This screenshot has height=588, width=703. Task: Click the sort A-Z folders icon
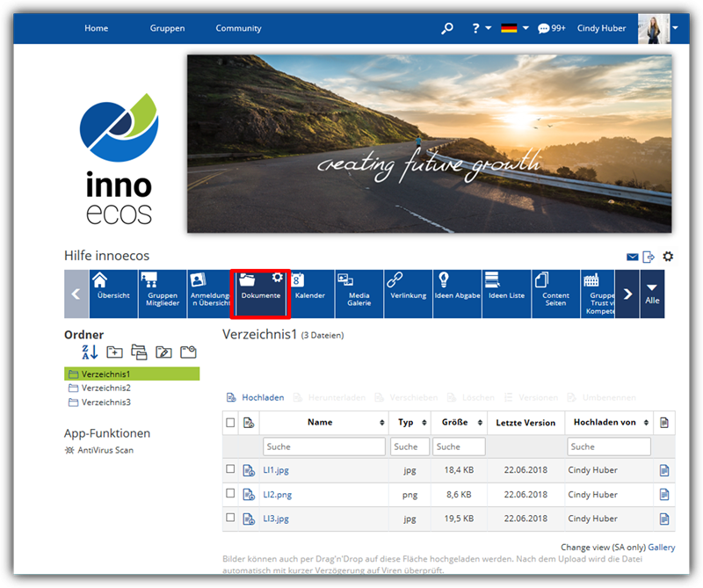click(x=89, y=352)
